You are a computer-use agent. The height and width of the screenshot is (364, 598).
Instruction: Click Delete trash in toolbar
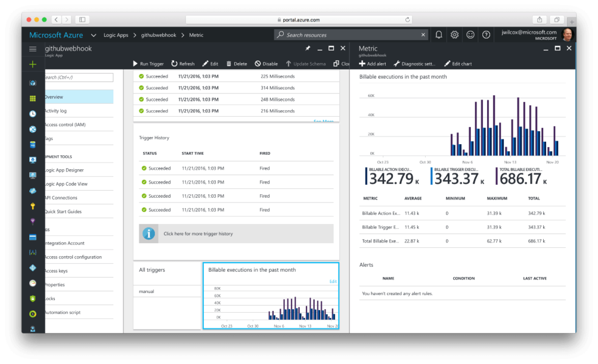tap(237, 64)
